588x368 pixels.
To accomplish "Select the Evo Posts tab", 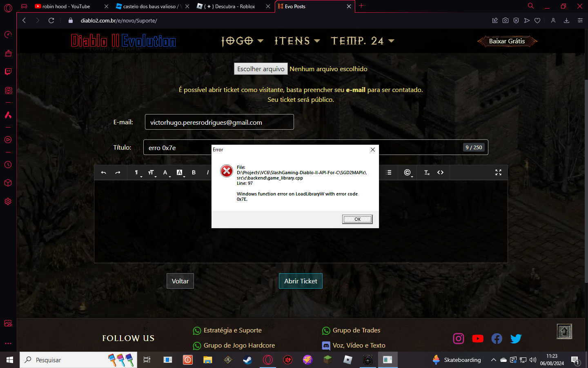I will 315,6.
